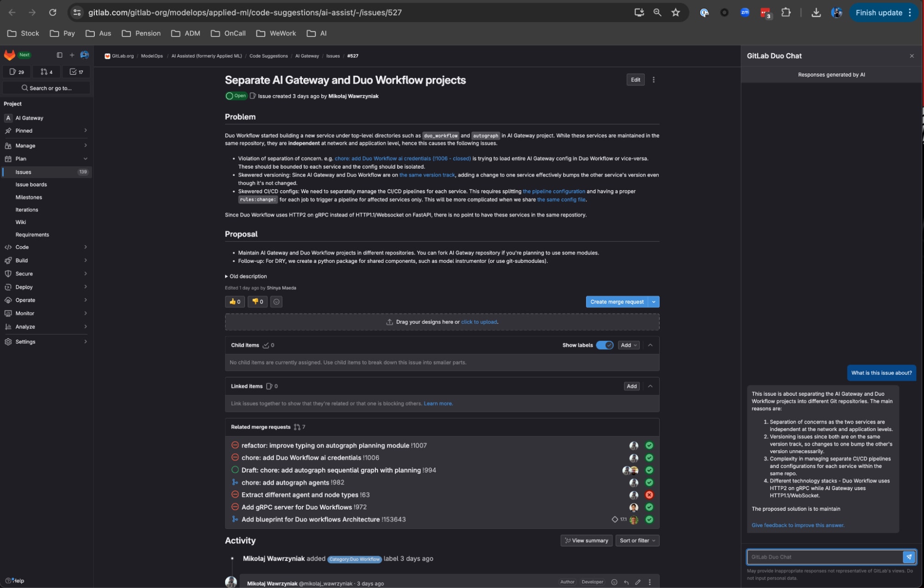Expand the Code sidebar section
This screenshot has width=924, height=588.
coord(46,247)
